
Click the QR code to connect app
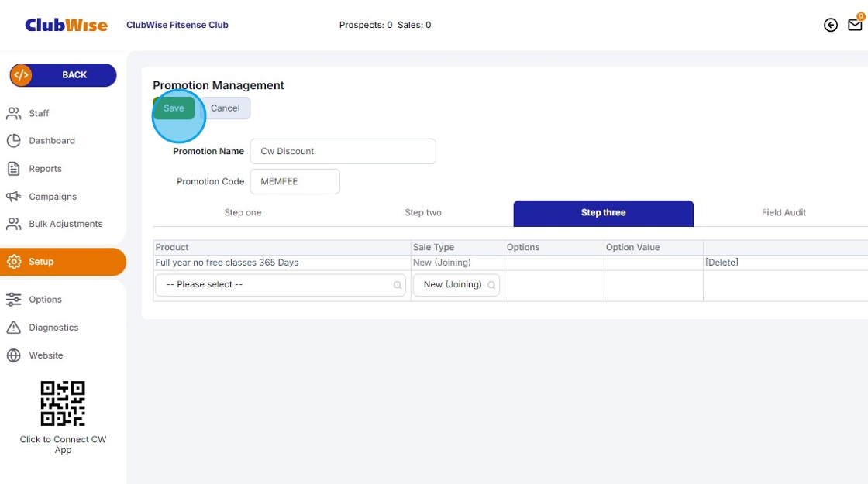pos(63,403)
